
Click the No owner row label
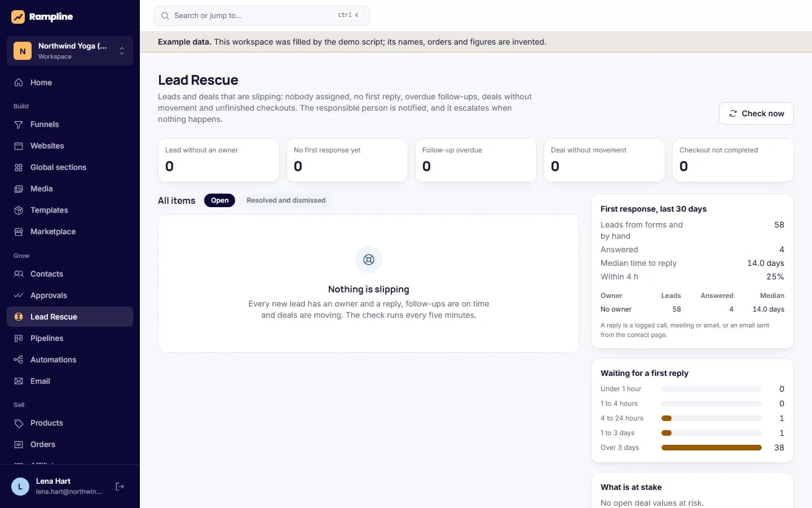tap(616, 309)
